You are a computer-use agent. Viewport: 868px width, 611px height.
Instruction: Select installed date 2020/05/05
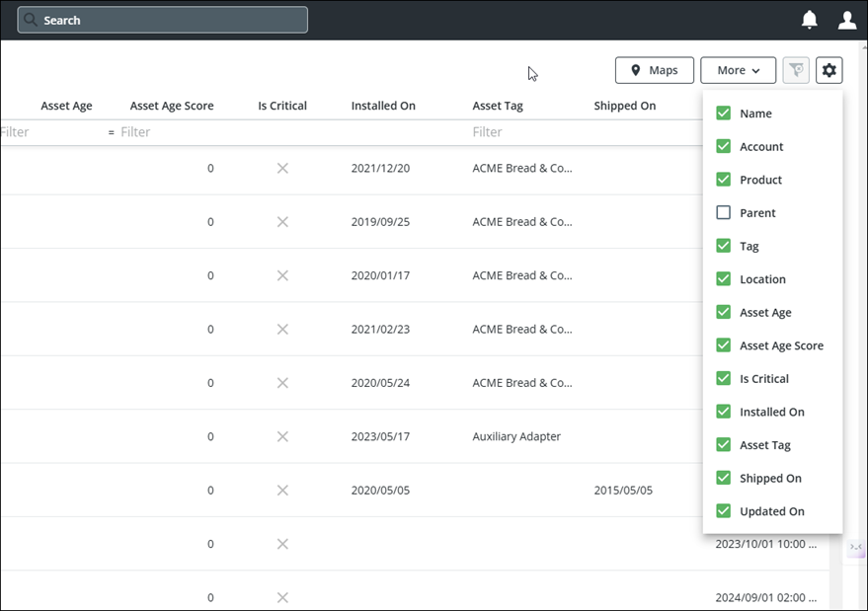pos(380,491)
